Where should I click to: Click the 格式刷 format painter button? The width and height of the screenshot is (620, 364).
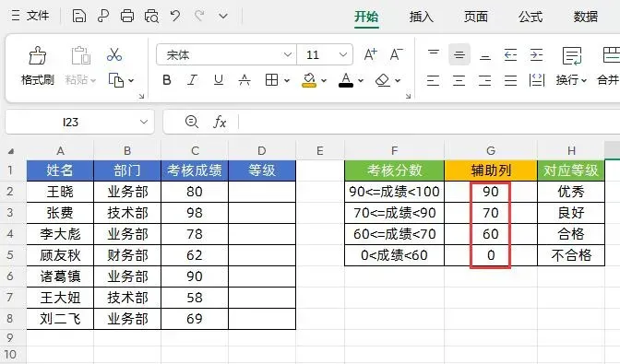(x=38, y=66)
